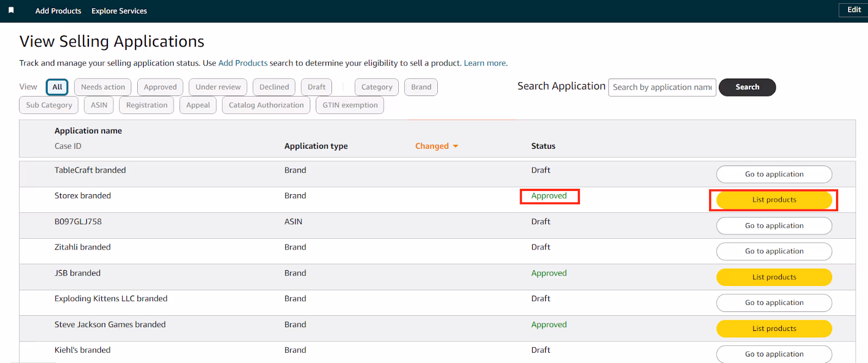
Task: Click the bookmark icon in top bar
Action: [11, 10]
